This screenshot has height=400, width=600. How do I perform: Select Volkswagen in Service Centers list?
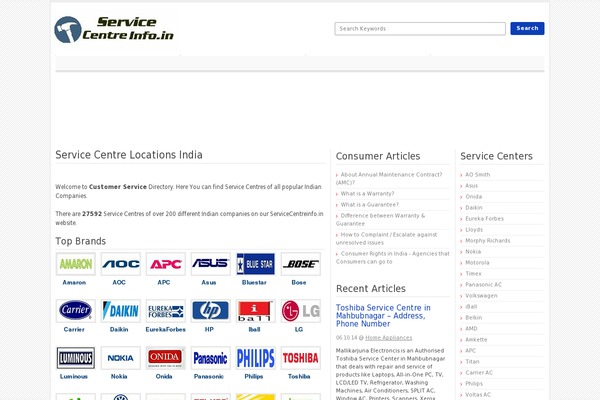(481, 296)
